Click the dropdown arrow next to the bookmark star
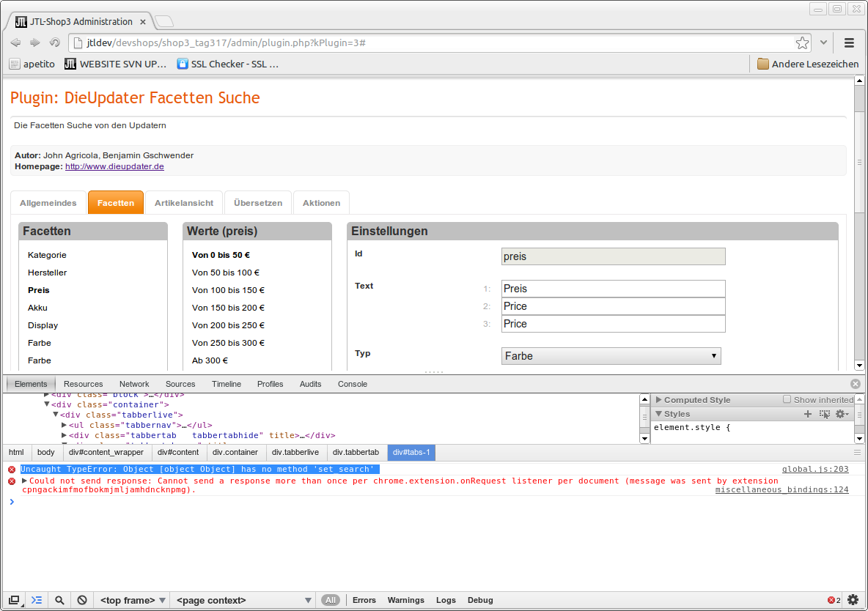This screenshot has height=611, width=868. click(x=824, y=42)
